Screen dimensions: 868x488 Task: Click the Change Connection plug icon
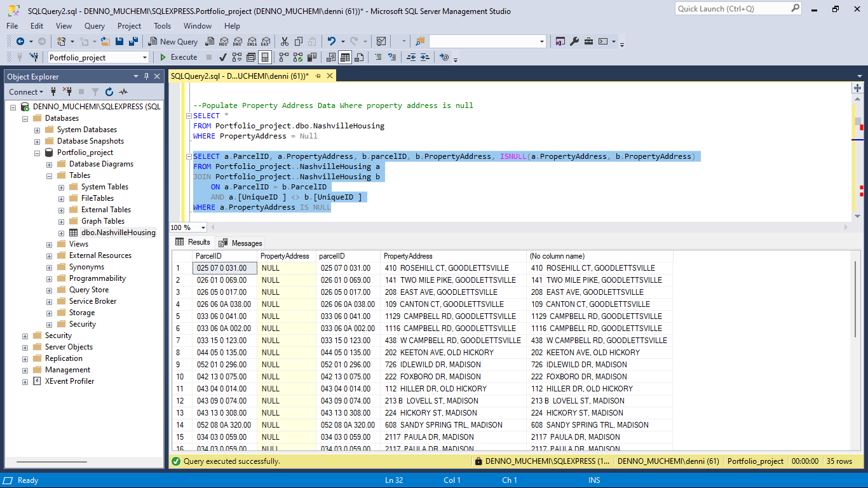pyautogui.click(x=34, y=57)
